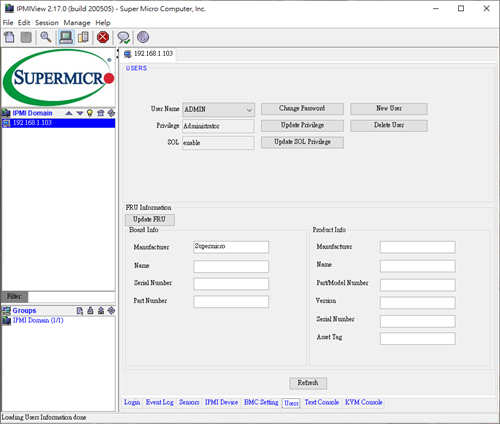Switch to the 192.168.1.103 tab
This screenshot has width=500, height=424.
click(x=149, y=54)
